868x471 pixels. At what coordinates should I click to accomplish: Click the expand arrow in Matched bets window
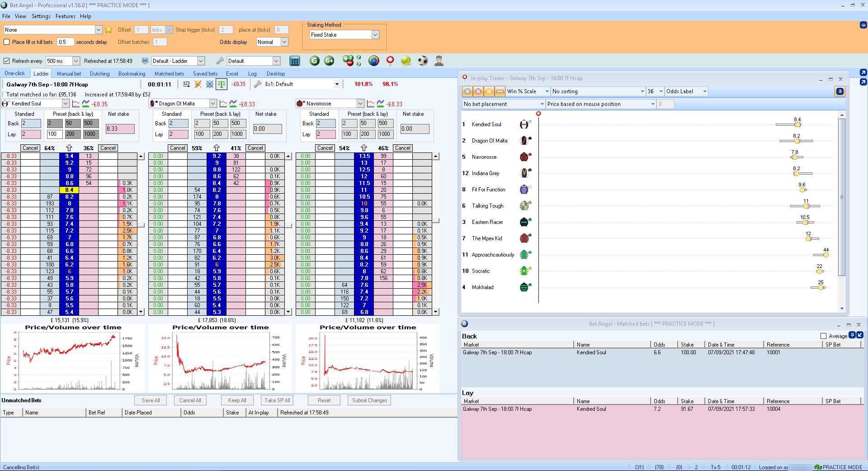point(860,335)
